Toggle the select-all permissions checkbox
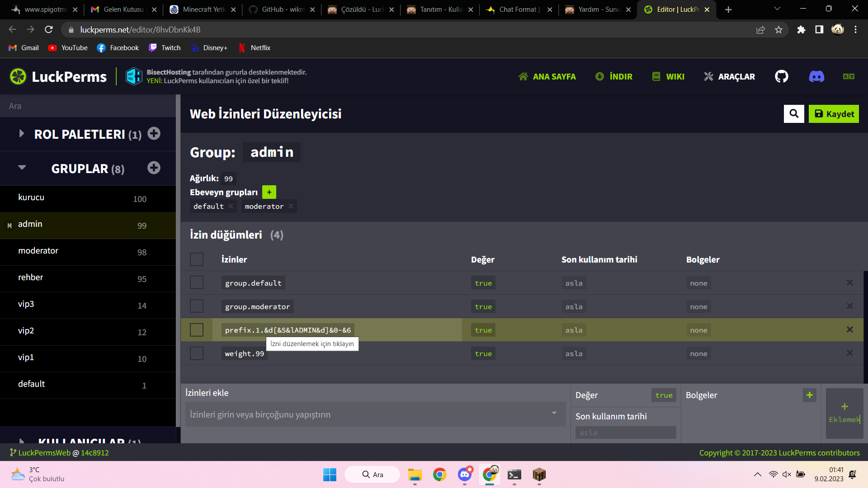Image resolution: width=868 pixels, height=488 pixels. (x=197, y=259)
